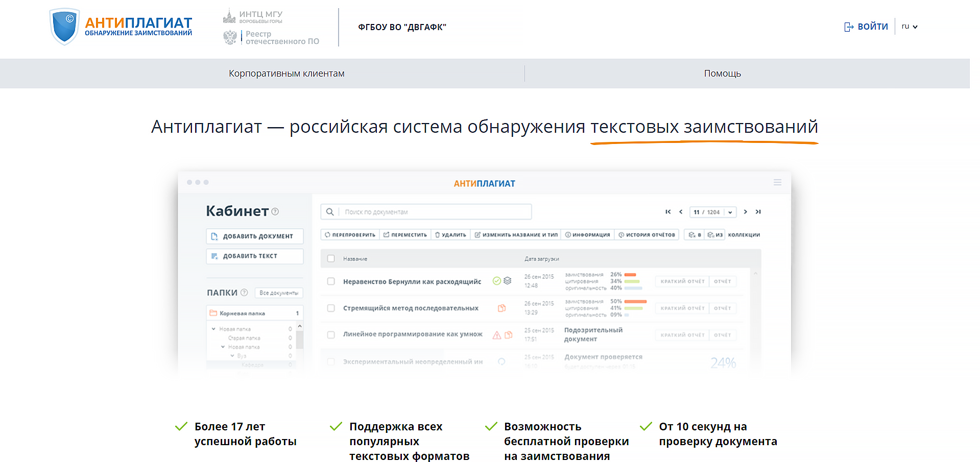
Task: Click the 50% заимствования red bar
Action: point(635,302)
